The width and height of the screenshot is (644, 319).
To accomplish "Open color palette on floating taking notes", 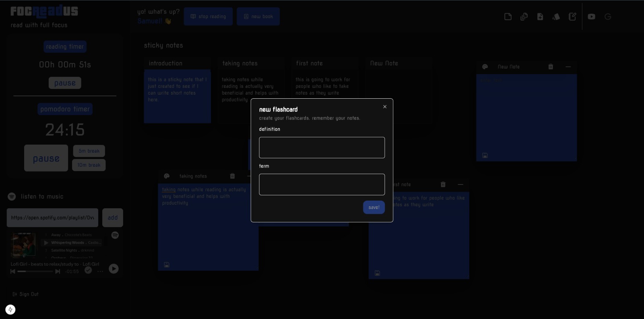I will pos(167,176).
